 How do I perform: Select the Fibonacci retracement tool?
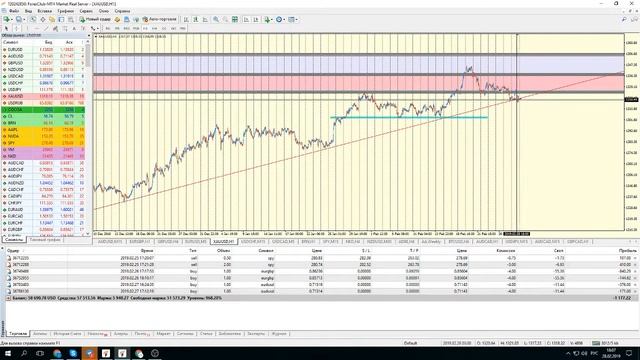[x=64, y=28]
